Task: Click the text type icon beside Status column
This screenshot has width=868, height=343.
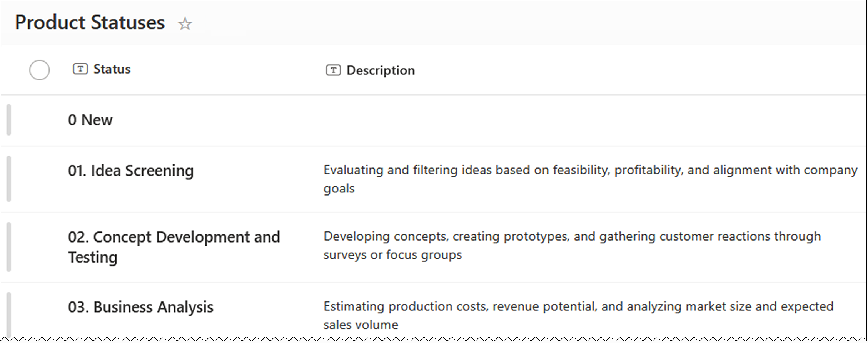Action: tap(80, 69)
